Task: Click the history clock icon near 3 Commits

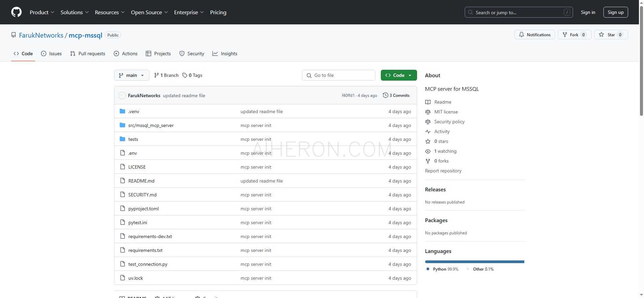Action: [385, 95]
